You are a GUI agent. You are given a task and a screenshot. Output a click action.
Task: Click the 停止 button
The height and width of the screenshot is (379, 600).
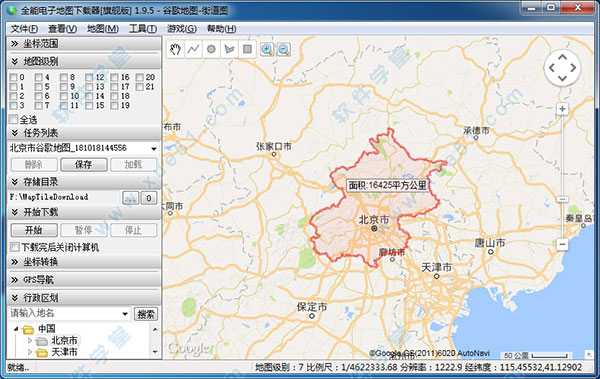pyautogui.click(x=134, y=230)
